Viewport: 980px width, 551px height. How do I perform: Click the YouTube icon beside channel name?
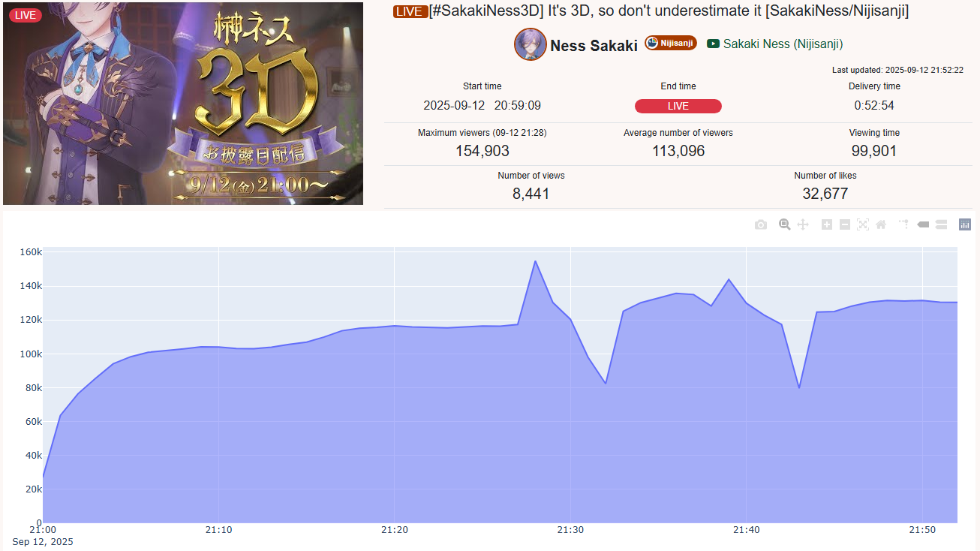coord(713,44)
